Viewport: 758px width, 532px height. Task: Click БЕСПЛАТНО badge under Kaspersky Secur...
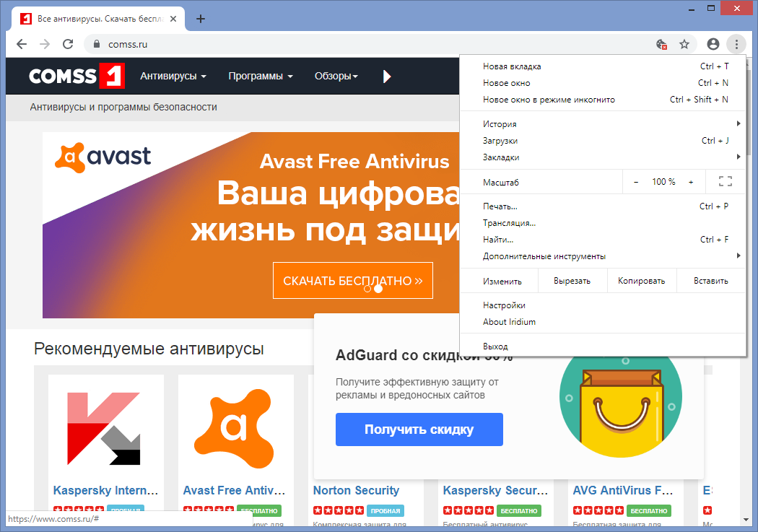click(519, 511)
